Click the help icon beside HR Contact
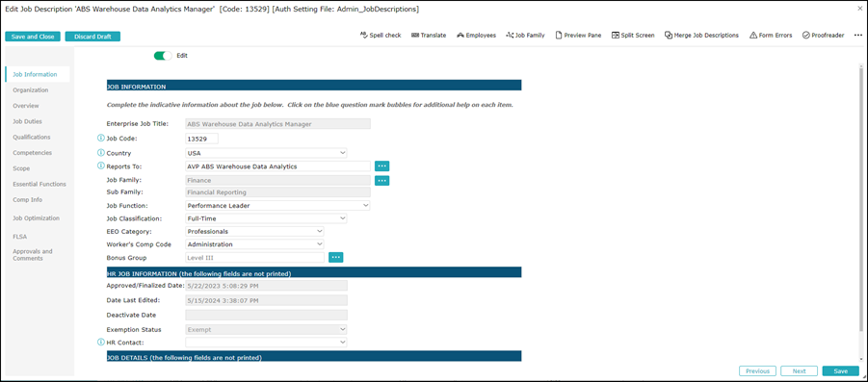Viewport: 868px width, 382px height. [101, 343]
